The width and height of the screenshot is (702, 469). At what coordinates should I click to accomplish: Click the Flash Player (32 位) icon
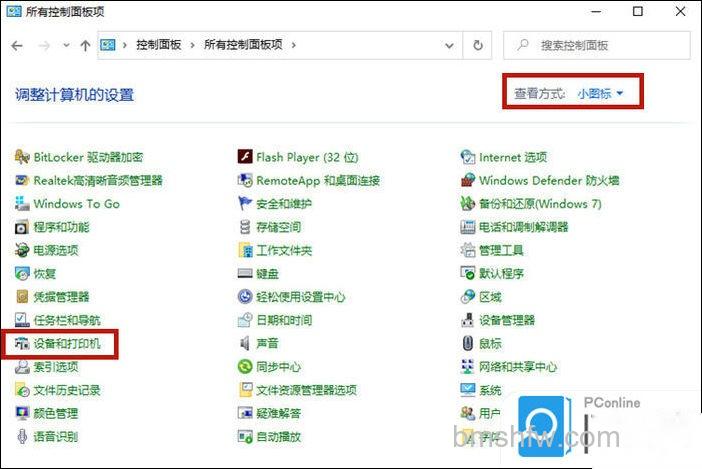coord(245,157)
